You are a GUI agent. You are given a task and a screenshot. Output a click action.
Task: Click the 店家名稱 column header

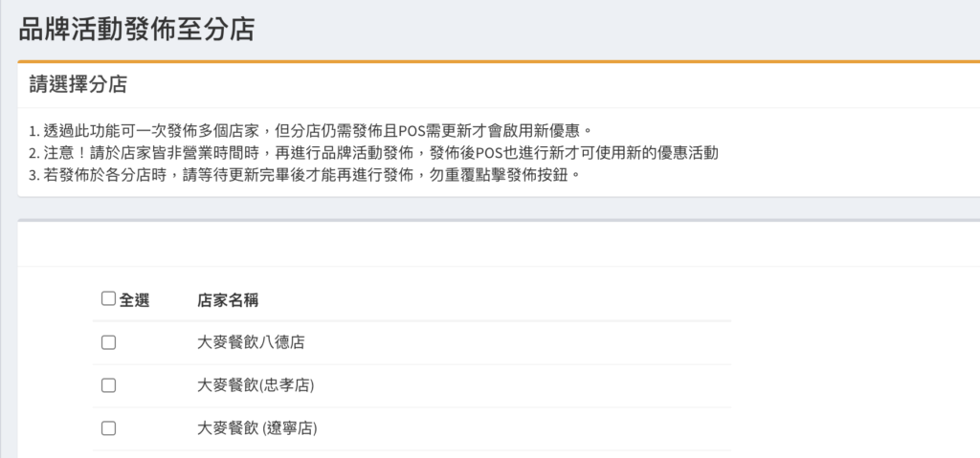tap(229, 299)
